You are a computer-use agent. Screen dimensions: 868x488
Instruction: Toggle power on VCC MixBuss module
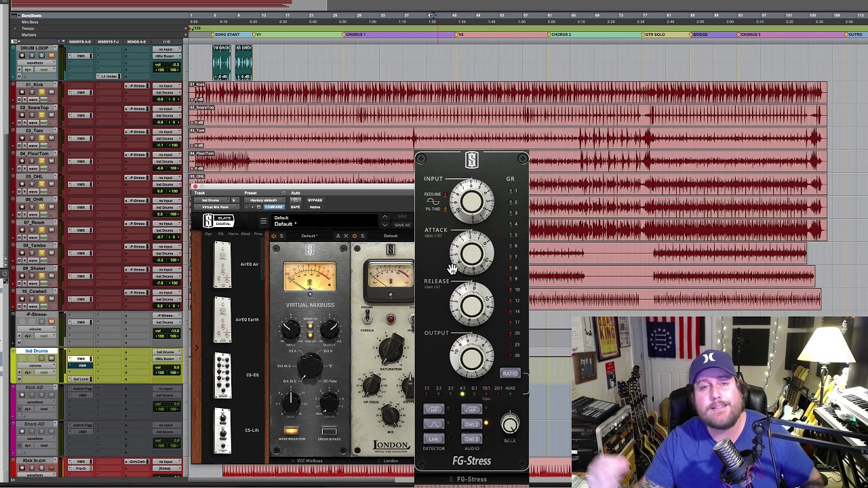point(273,236)
